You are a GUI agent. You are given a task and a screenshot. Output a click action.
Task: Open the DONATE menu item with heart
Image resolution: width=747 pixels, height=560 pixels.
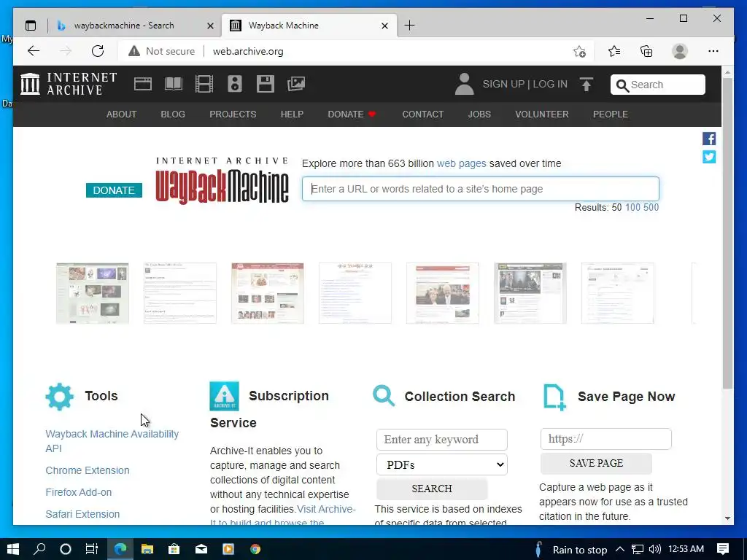(x=352, y=114)
